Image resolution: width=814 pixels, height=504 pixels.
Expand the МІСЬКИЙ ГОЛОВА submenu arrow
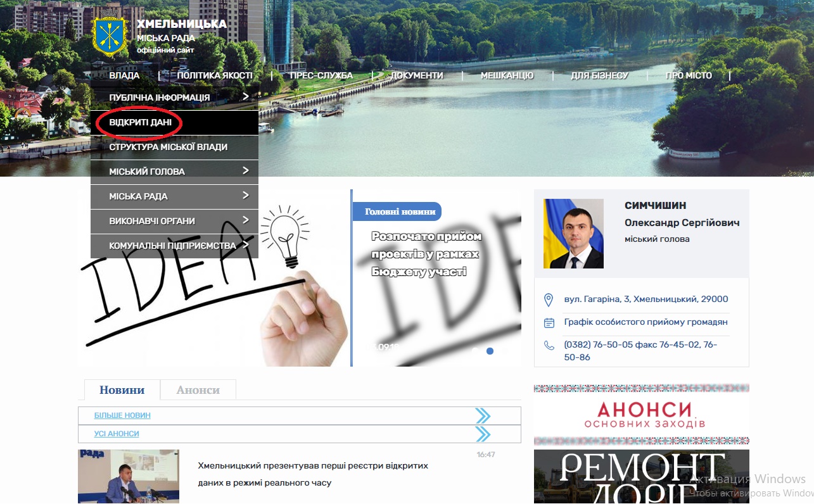click(x=246, y=171)
